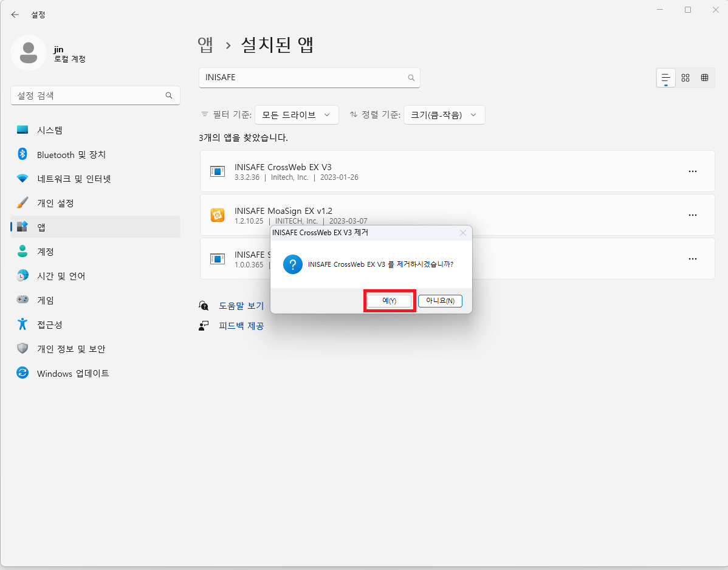Navigate back using the arrow icon
Screen dimensions: 728x570
click(15, 15)
